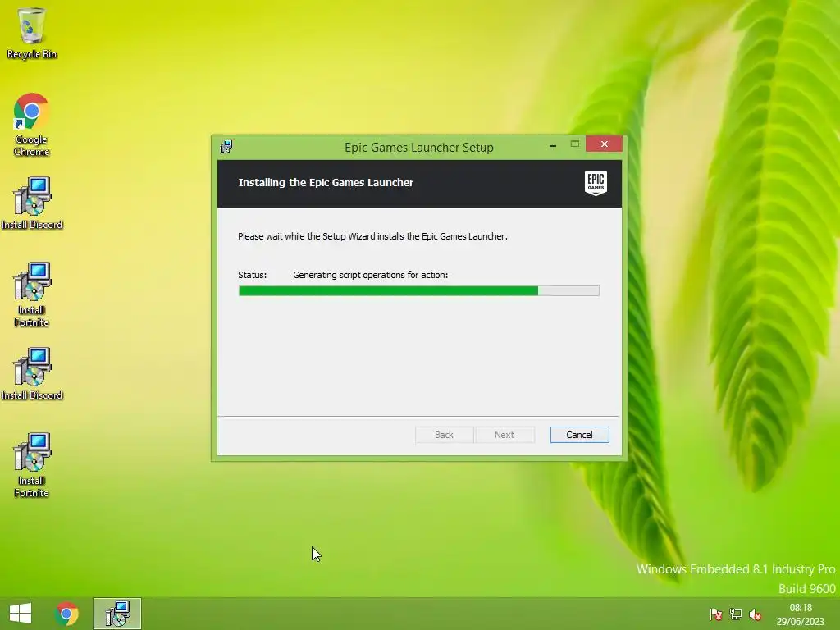The width and height of the screenshot is (840, 630).
Task: Click the 'Please wait while the Setup Wizard' message
Action: pos(372,236)
